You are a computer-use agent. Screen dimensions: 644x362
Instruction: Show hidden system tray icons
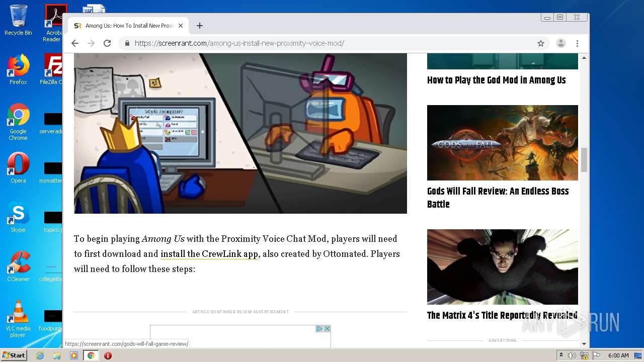click(561, 355)
